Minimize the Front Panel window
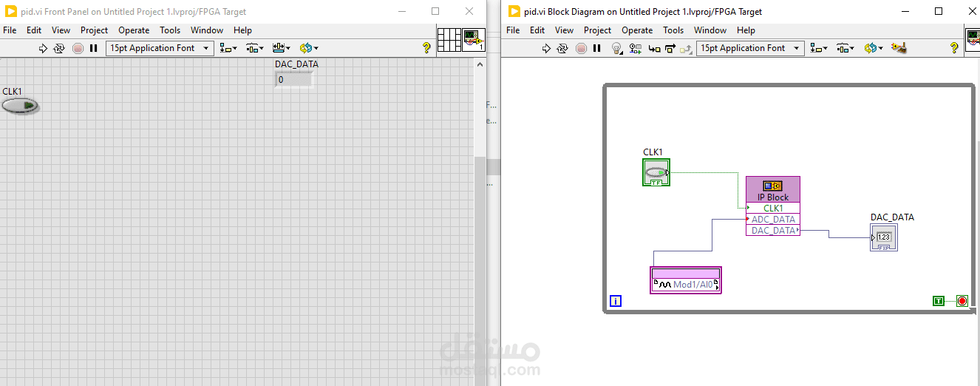Screen dimensions: 980x386 pyautogui.click(x=401, y=11)
